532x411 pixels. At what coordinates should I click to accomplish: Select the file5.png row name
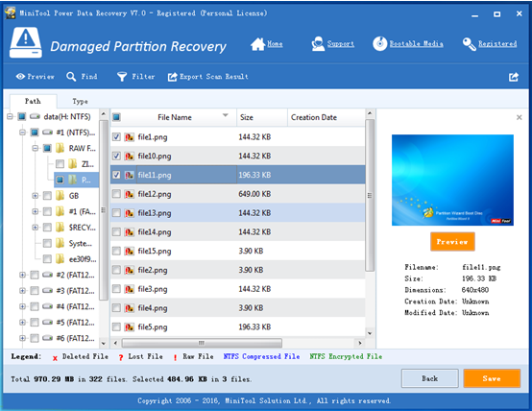(153, 327)
